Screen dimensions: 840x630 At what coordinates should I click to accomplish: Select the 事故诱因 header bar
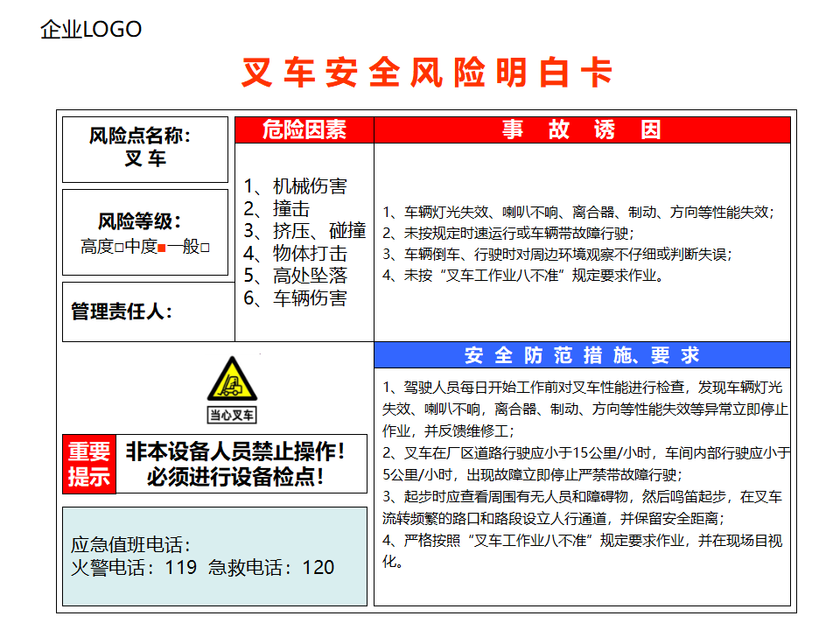tap(582, 130)
